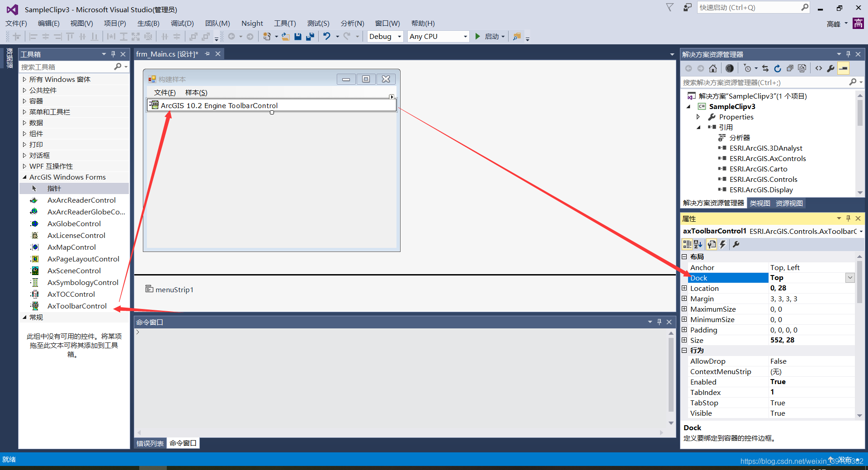Expand the Location property

pyautogui.click(x=684, y=288)
